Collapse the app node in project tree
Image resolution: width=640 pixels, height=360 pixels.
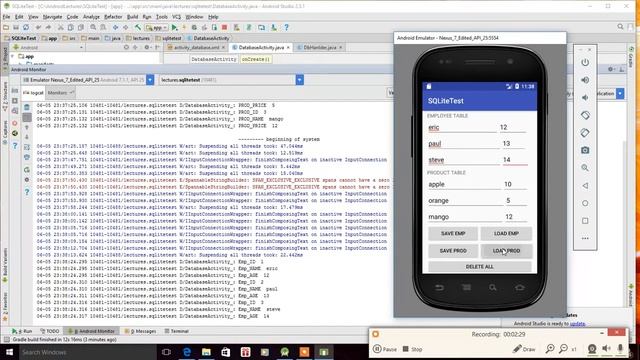pos(13,56)
